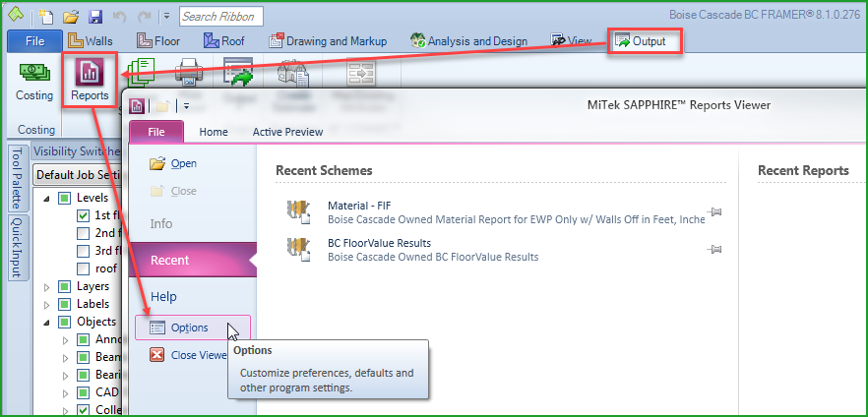Switch to the Floor ribbon tab
Image resolution: width=868 pixels, height=417 pixels.
coord(158,41)
